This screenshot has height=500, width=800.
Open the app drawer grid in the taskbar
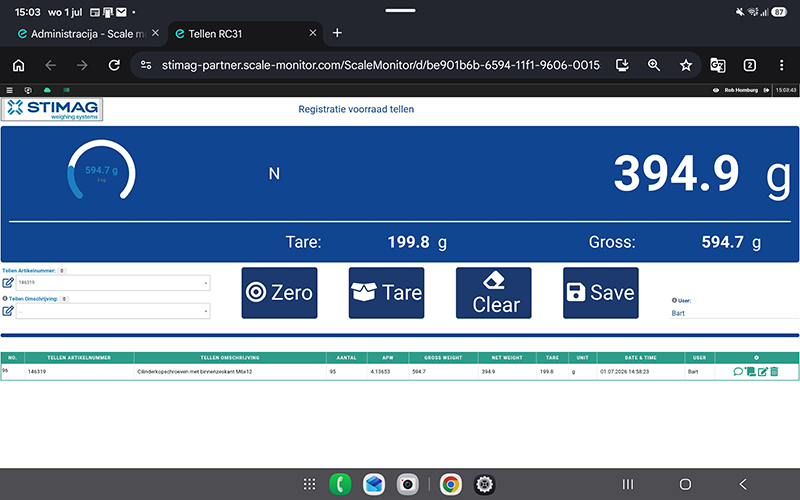tap(309, 484)
